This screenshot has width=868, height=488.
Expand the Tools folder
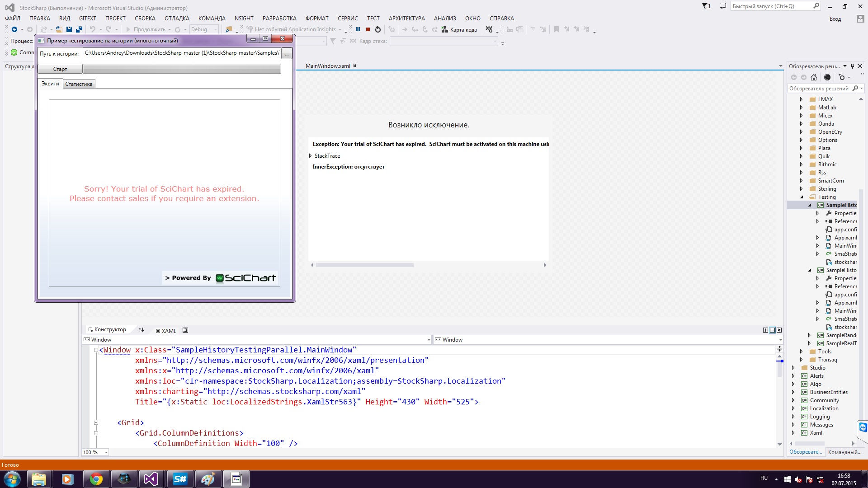(801, 352)
